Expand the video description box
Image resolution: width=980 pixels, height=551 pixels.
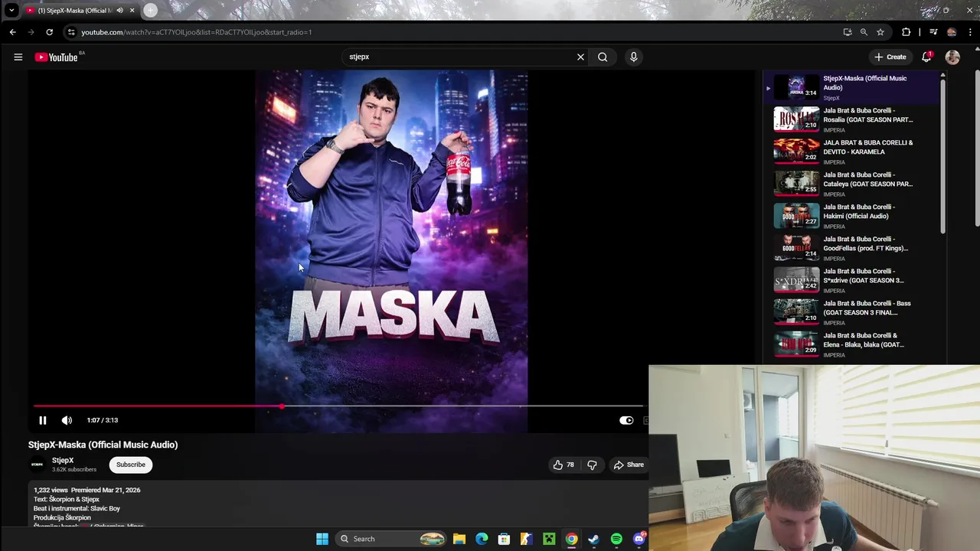pos(338,505)
